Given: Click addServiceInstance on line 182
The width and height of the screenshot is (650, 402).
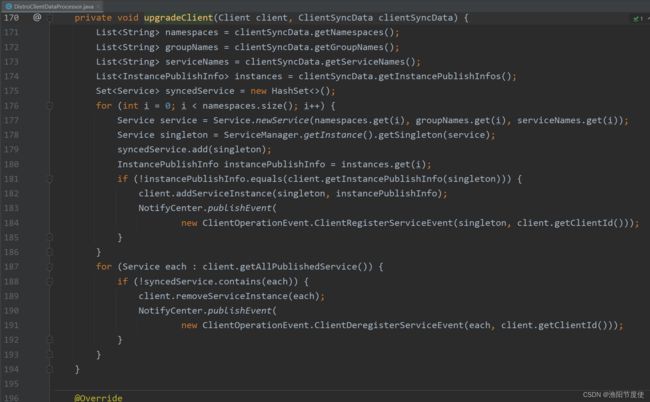Looking at the screenshot, I should tap(224, 194).
